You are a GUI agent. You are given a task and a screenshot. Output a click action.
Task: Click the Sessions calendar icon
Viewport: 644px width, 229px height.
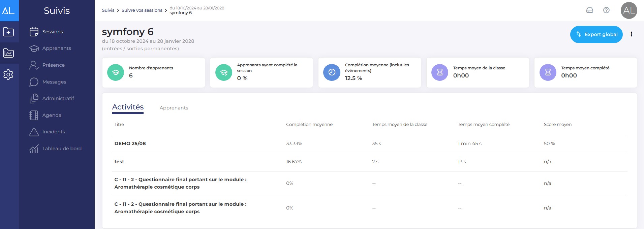click(34, 32)
